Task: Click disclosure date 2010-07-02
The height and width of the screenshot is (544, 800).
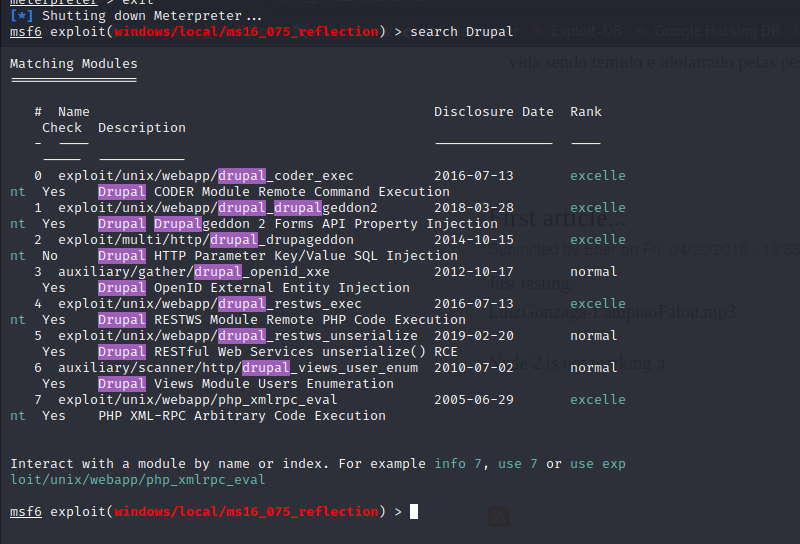Action: (x=473, y=368)
